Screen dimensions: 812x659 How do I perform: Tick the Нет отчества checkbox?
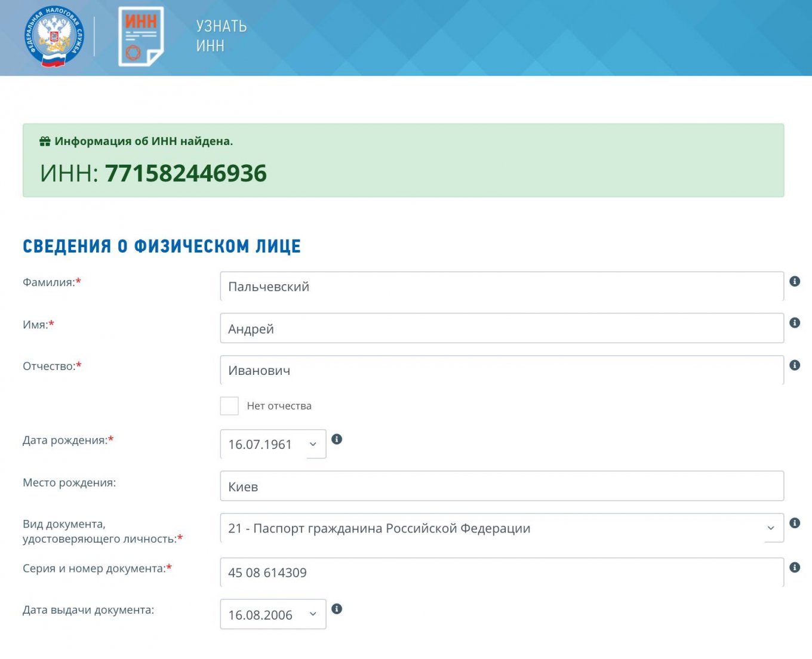(229, 406)
